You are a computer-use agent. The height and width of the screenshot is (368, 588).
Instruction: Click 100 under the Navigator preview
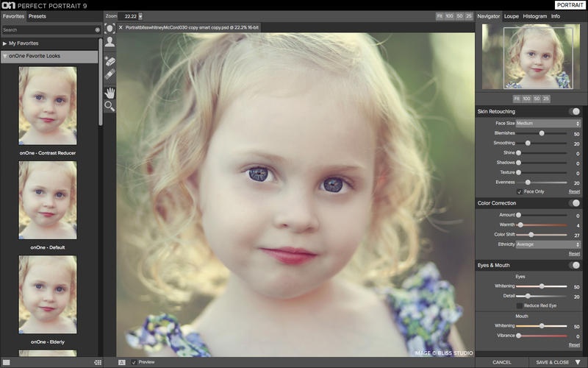pyautogui.click(x=526, y=99)
